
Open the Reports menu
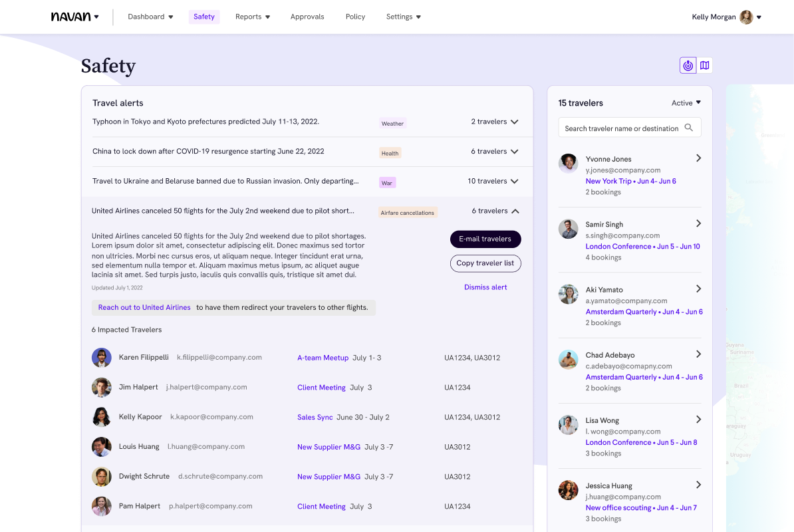point(253,17)
